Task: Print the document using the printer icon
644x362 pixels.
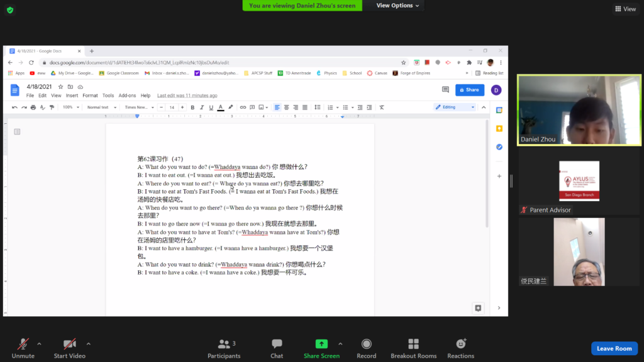Action: click(x=33, y=107)
